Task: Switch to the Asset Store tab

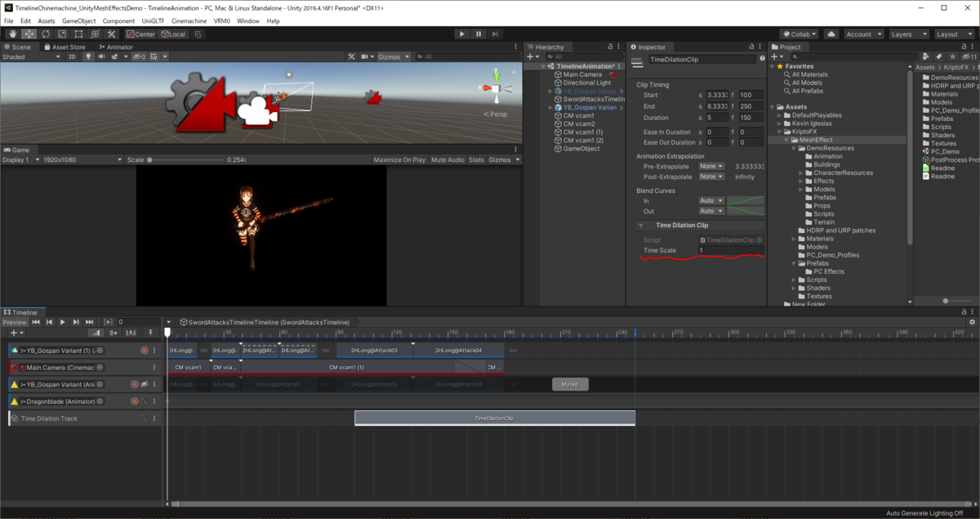Action: [x=65, y=47]
